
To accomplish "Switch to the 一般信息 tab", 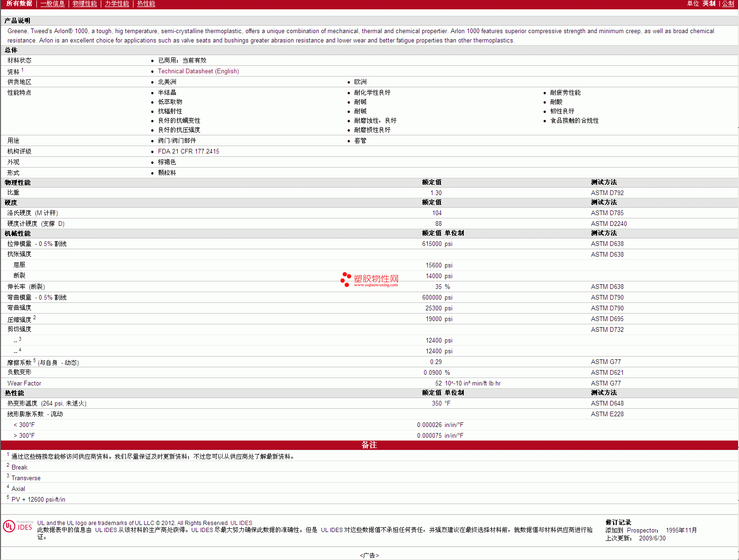I will pos(52,4).
